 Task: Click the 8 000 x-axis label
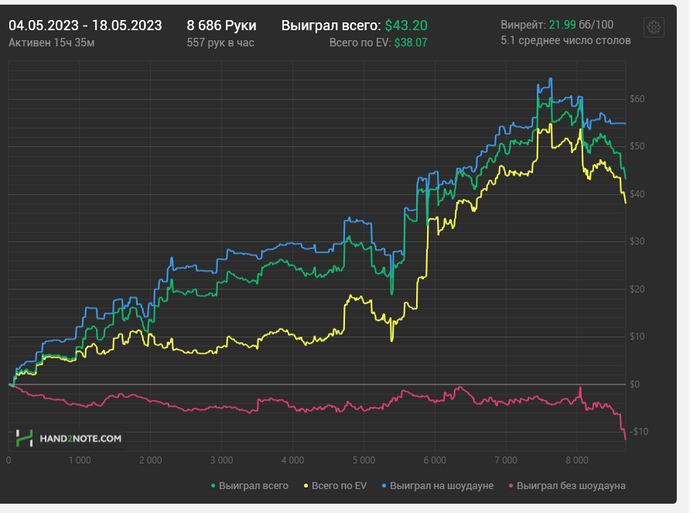coord(577,460)
